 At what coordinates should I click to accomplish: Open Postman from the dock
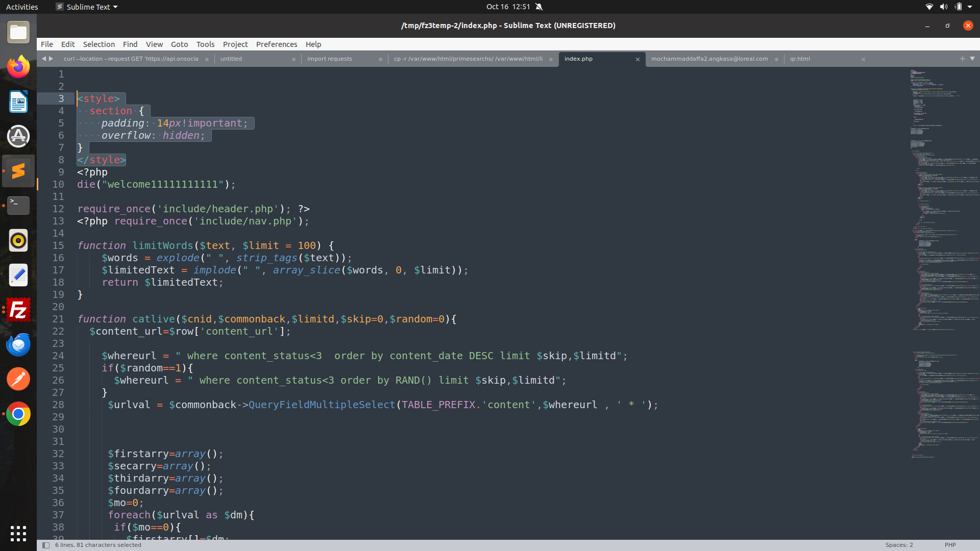pos(18,379)
